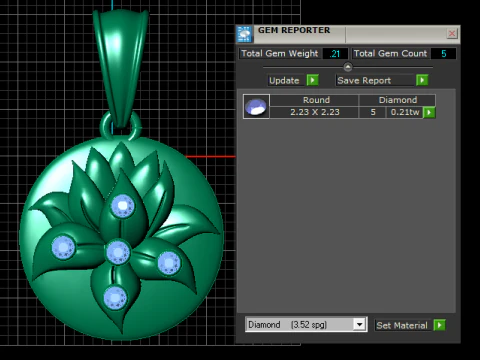The image size is (480, 360).
Task: Collapse the panel using the round arrow handle
Action: 348,67
